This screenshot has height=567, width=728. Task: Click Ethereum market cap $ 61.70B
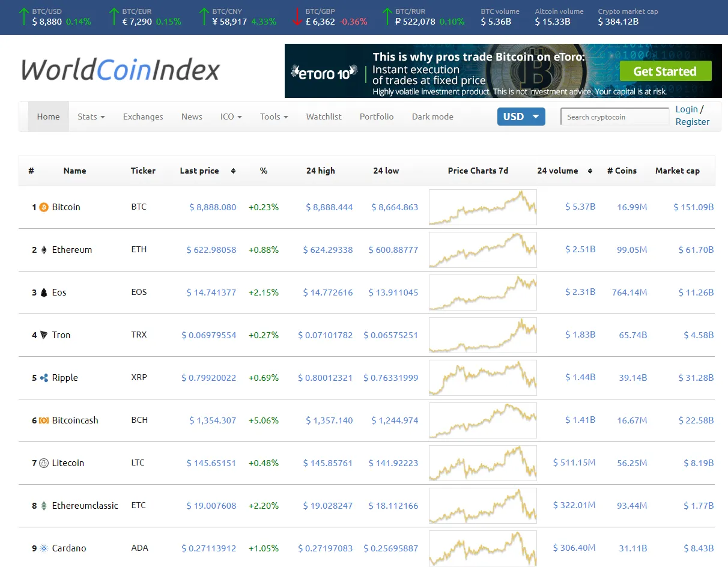click(696, 250)
